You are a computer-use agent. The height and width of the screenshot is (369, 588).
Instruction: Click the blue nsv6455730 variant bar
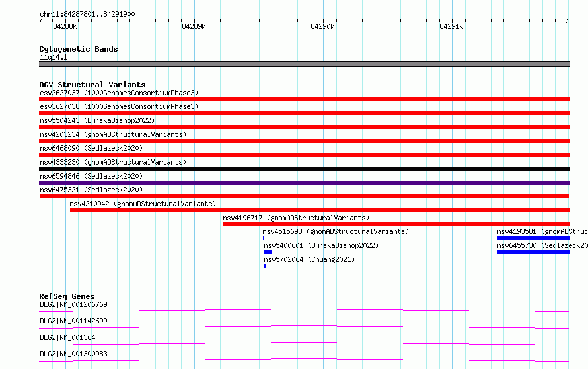coord(533,252)
